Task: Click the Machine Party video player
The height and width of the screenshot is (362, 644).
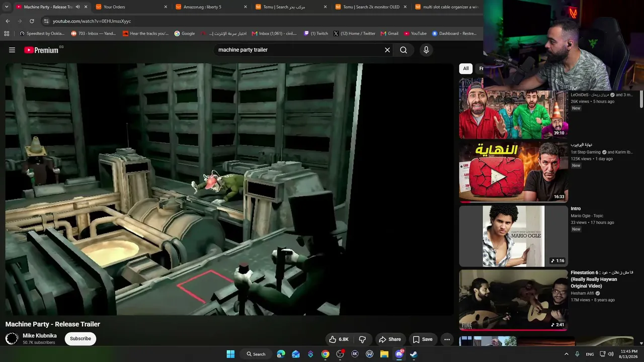Action: (x=229, y=190)
